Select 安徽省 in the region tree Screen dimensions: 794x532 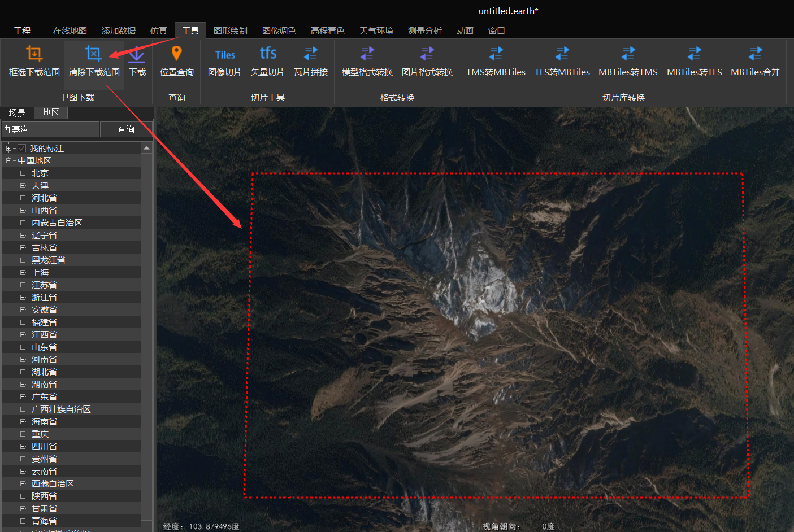click(x=44, y=310)
